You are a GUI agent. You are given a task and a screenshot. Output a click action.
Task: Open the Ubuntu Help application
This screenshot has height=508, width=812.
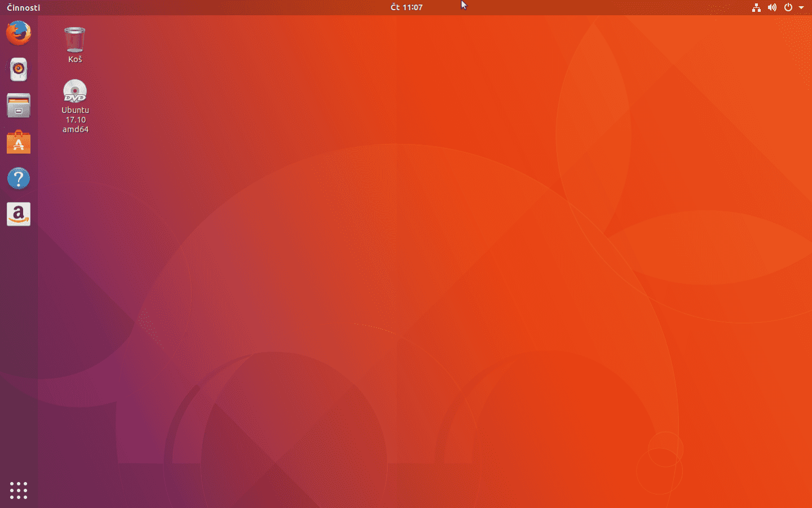click(x=18, y=178)
